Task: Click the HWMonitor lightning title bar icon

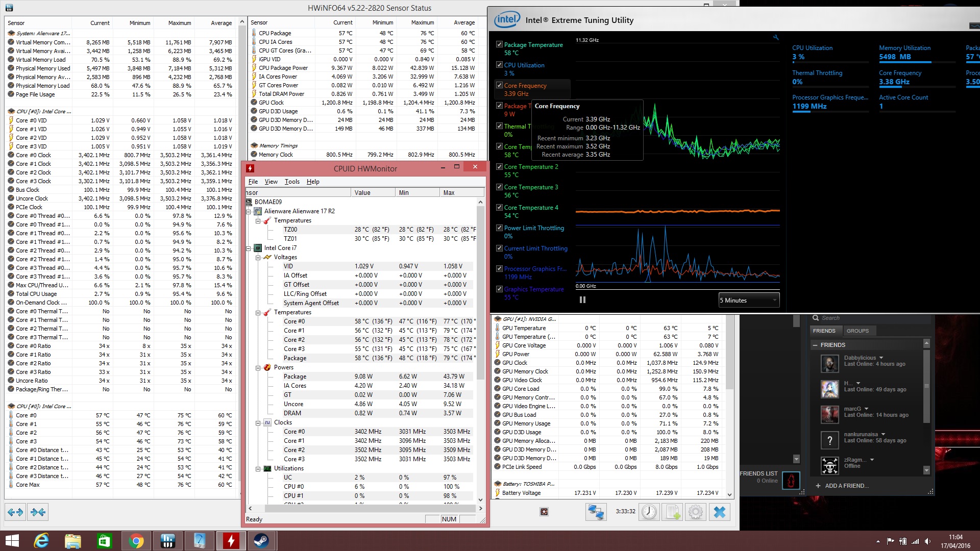Action: (x=250, y=168)
